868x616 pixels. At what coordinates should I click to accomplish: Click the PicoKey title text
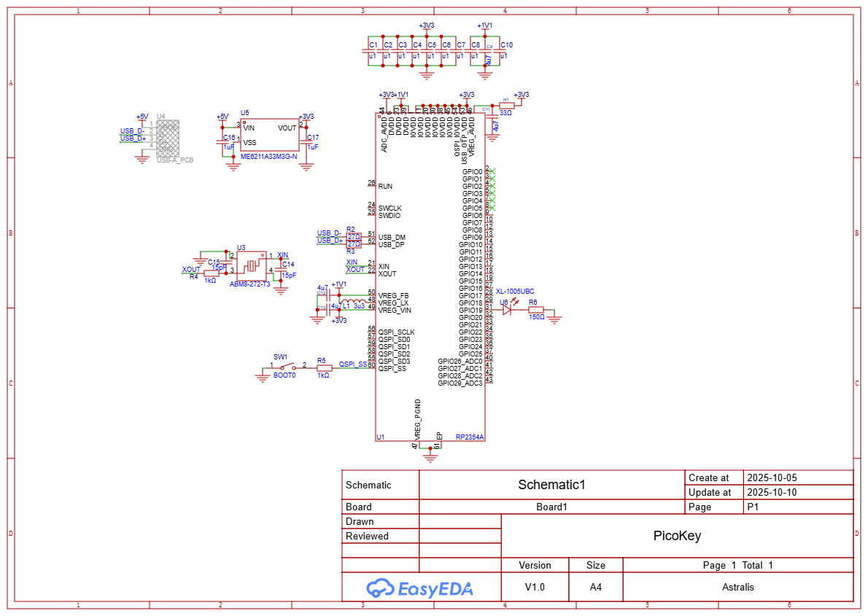pos(677,536)
